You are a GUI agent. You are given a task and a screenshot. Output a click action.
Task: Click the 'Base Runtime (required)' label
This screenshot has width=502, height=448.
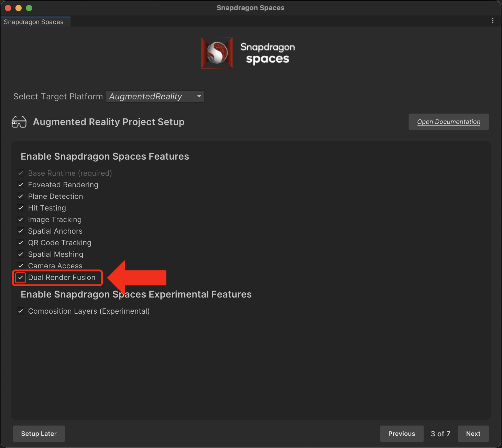click(x=70, y=173)
